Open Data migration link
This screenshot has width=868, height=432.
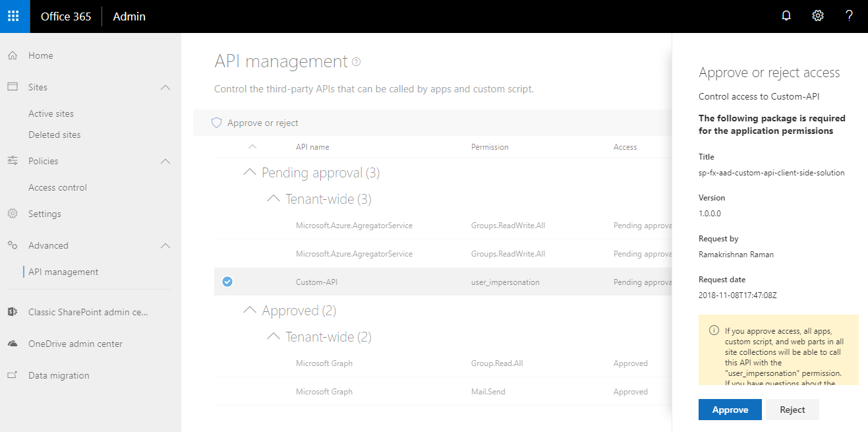[59, 375]
